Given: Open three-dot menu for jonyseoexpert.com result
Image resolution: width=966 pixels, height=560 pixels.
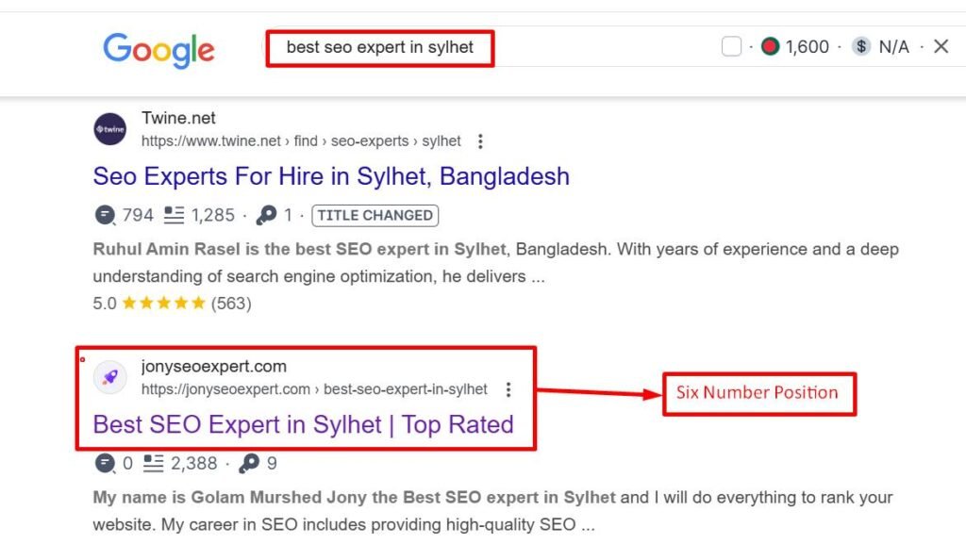Looking at the screenshot, I should (x=508, y=389).
